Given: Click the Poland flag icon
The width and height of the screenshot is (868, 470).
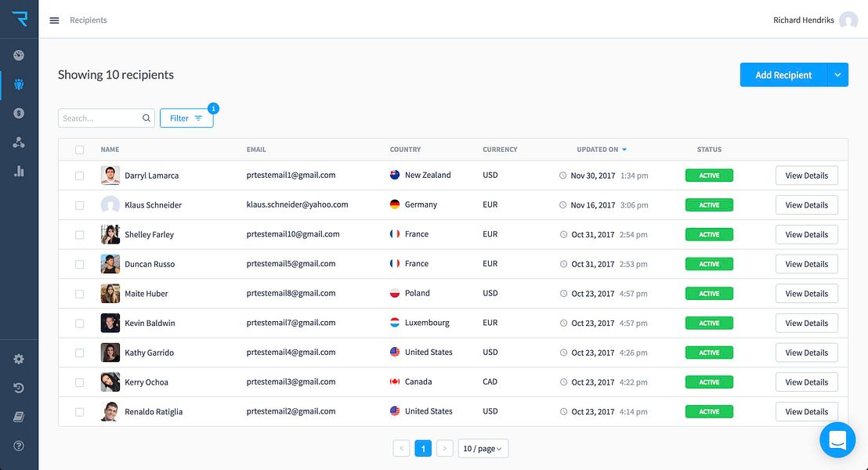Looking at the screenshot, I should tap(395, 294).
